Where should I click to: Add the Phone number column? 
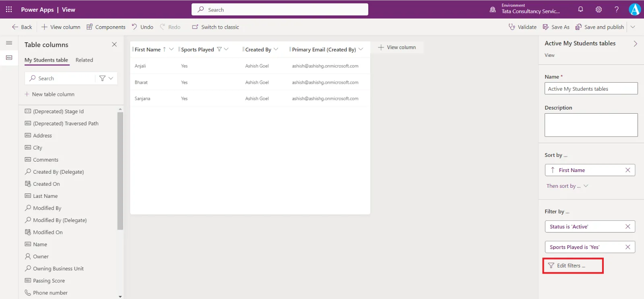pos(46,293)
